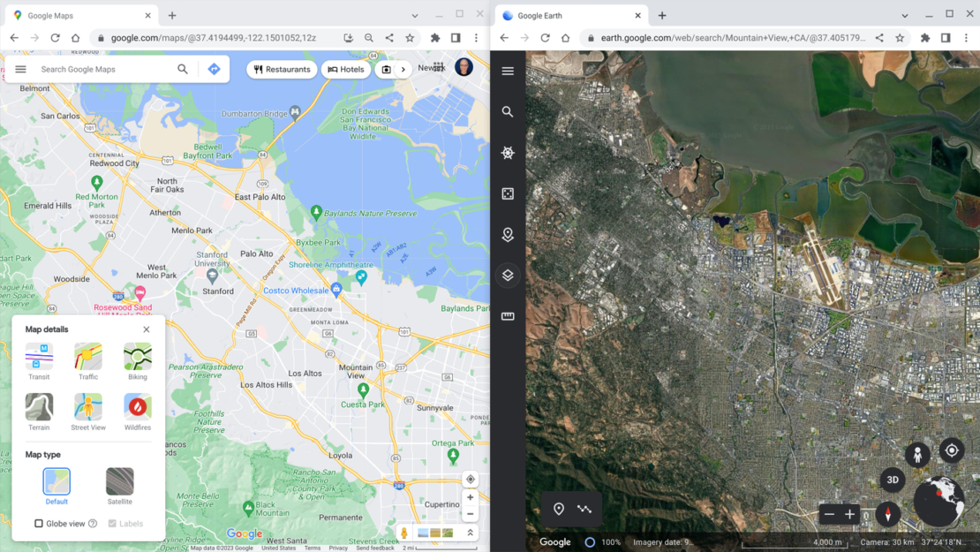Open the Google Earth Voyager ship's wheel icon
Viewport: 980px width, 552px height.
point(508,153)
